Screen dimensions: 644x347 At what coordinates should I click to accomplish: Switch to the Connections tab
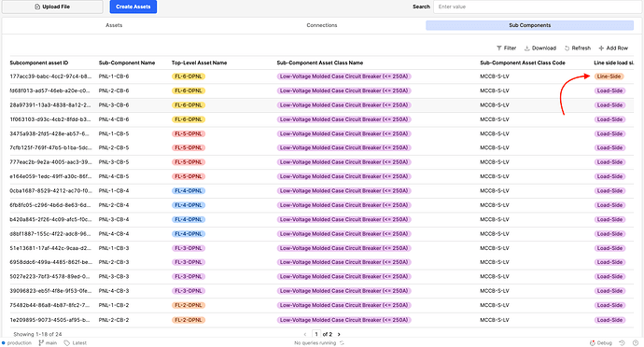(322, 25)
